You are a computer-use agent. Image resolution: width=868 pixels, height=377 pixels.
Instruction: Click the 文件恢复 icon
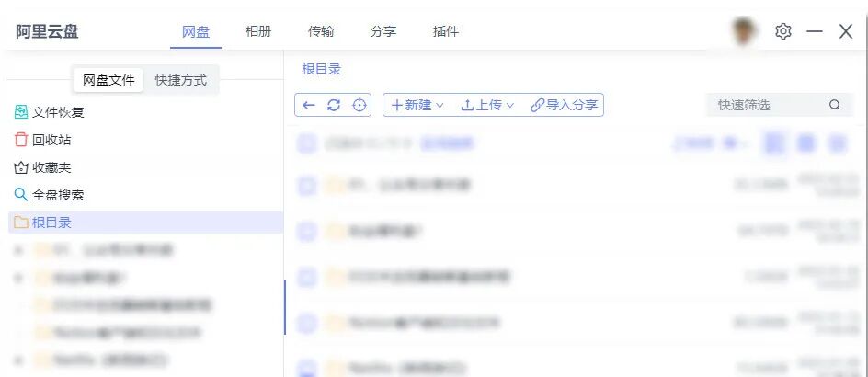click(x=21, y=112)
